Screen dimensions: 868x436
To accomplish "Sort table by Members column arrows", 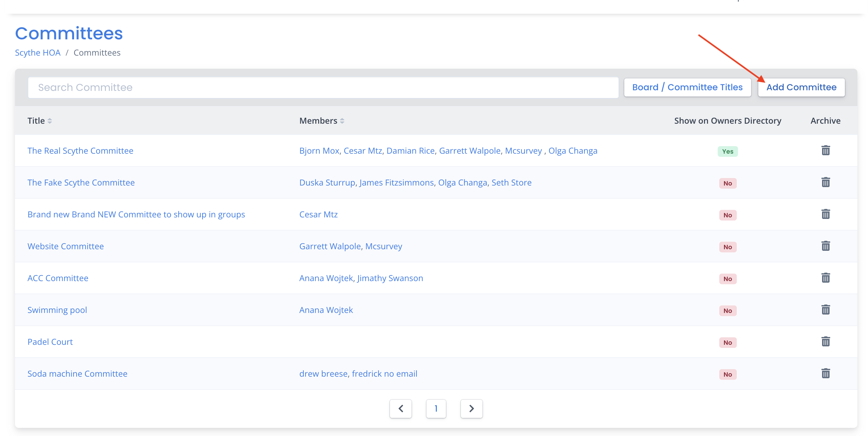I will pyautogui.click(x=342, y=121).
